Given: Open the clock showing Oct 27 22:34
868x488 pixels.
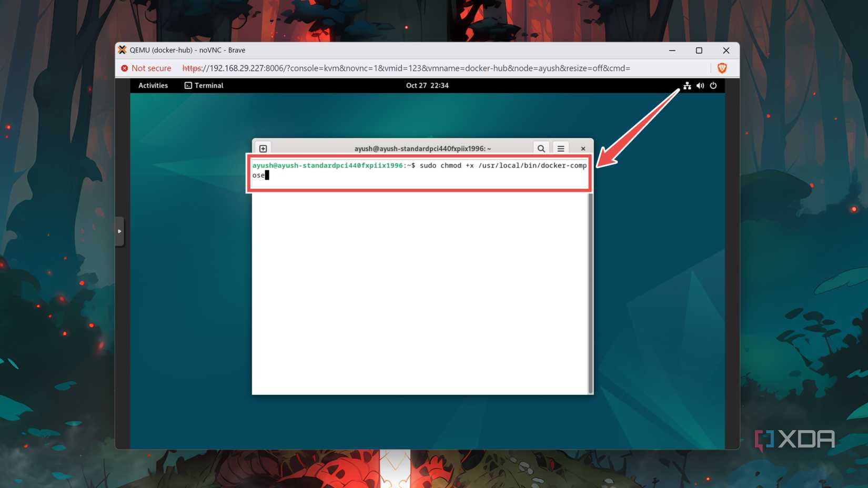Looking at the screenshot, I should tap(427, 85).
